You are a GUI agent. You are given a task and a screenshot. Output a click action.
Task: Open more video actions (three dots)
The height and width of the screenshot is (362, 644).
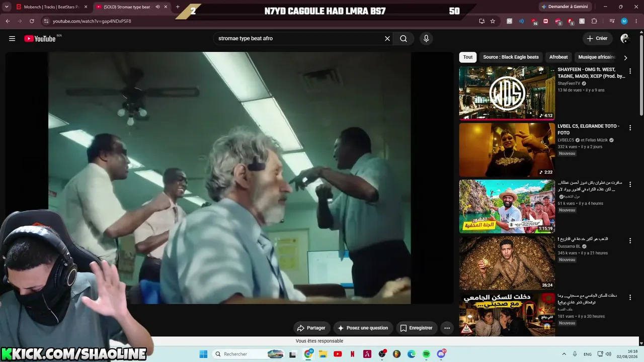pyautogui.click(x=447, y=328)
